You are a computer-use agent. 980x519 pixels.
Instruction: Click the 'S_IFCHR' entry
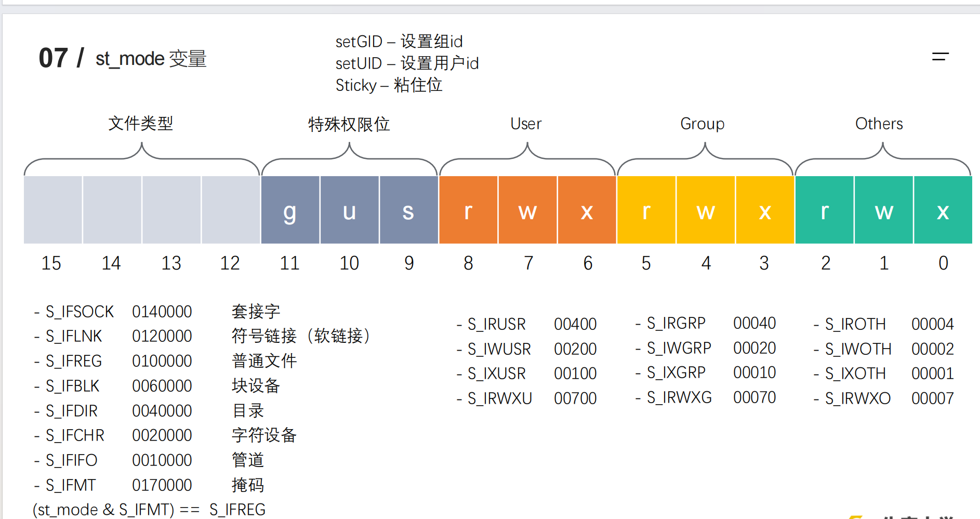(x=75, y=435)
